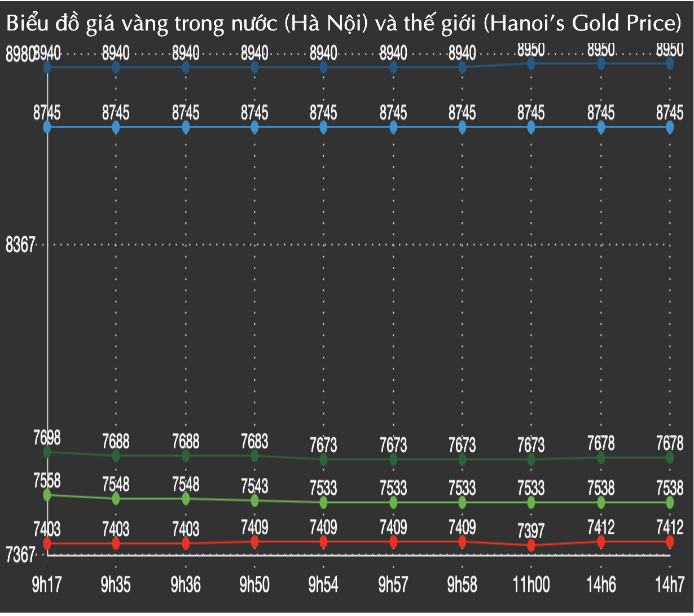Click the dark blue data point at 11h00
Image resolution: width=694 pixels, height=616 pixels.
pos(531,64)
